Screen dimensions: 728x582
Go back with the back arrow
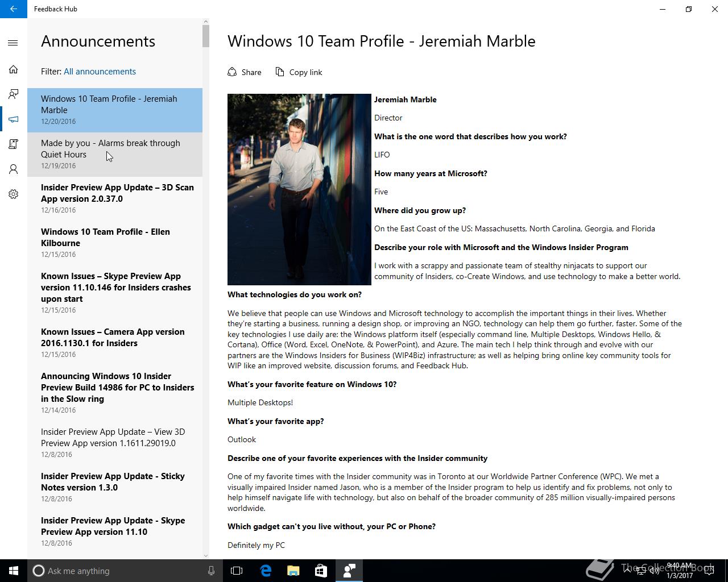pos(14,9)
